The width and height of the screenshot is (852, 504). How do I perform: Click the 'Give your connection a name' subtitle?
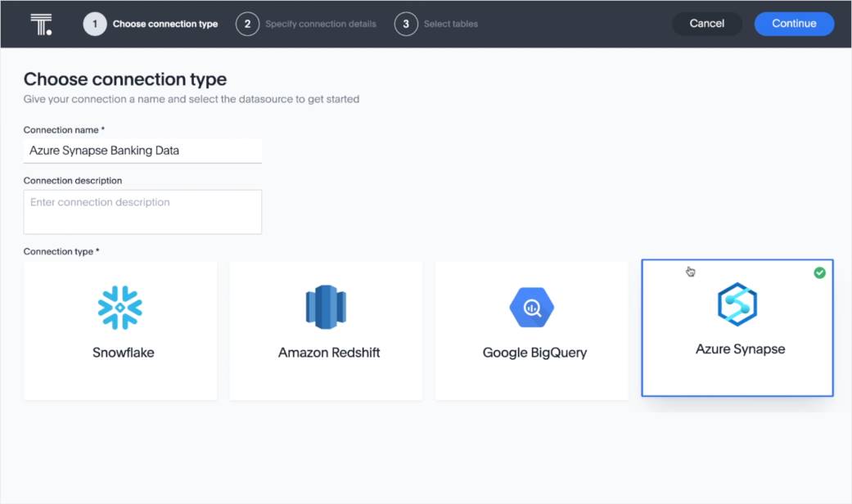[x=192, y=99]
